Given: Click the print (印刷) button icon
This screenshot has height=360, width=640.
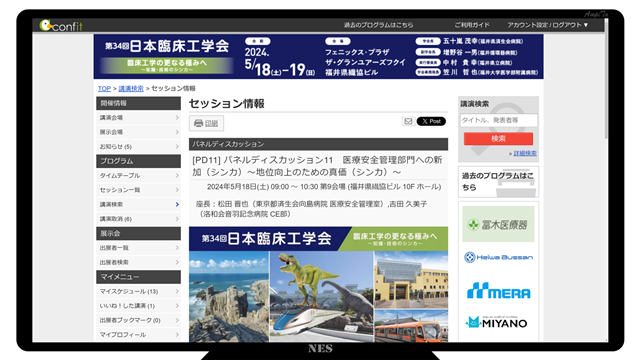Looking at the screenshot, I should tap(199, 123).
